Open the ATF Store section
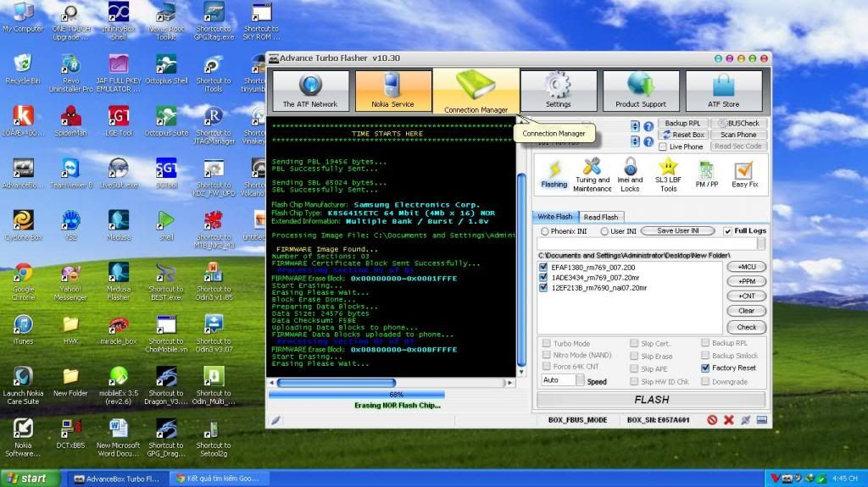The height and width of the screenshot is (487, 868). tap(724, 91)
